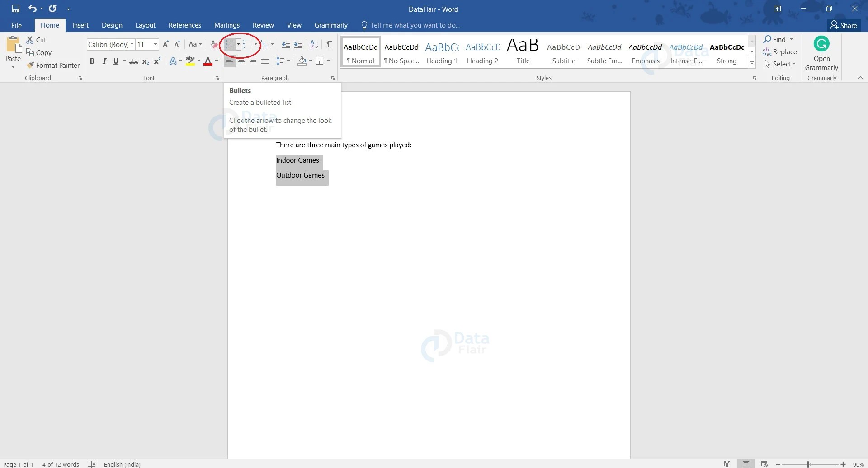868x468 pixels.
Task: Clear all formatting with the eraser icon
Action: (x=213, y=44)
